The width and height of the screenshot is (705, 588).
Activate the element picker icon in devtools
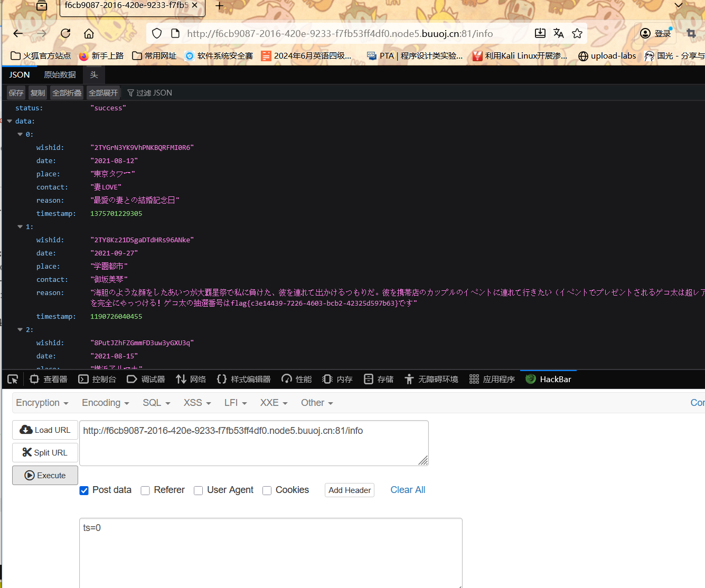pos(13,379)
